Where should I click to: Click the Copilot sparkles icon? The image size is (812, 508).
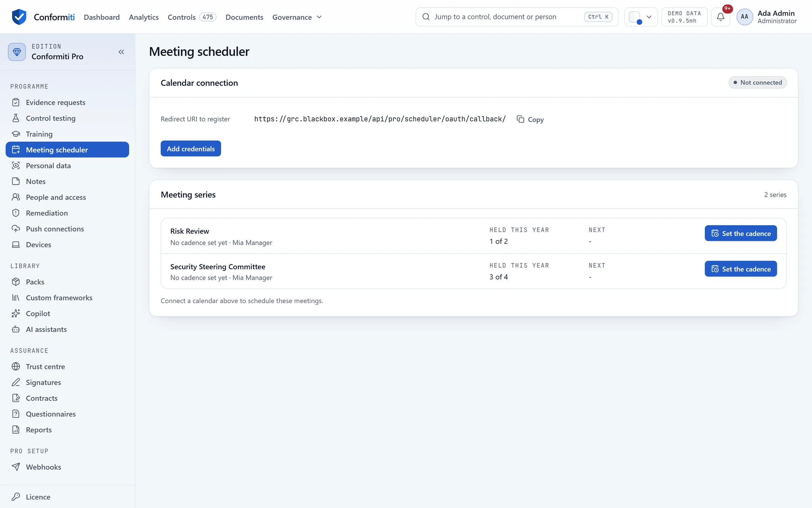click(16, 313)
